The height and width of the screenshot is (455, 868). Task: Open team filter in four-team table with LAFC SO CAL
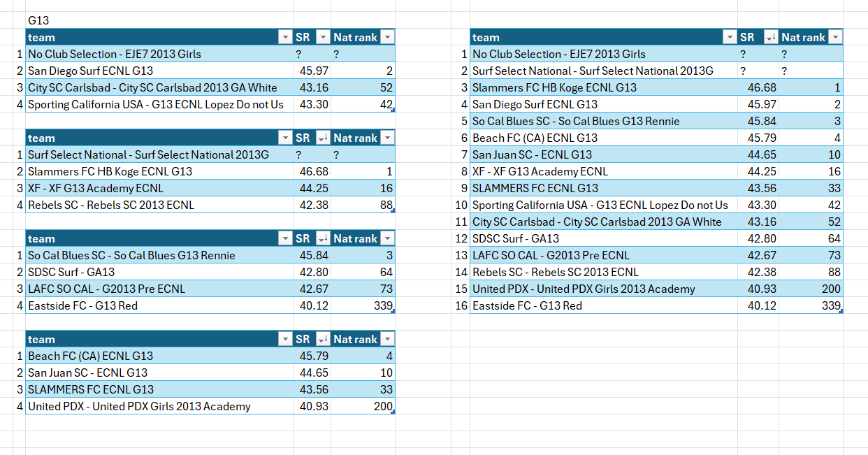(284, 239)
